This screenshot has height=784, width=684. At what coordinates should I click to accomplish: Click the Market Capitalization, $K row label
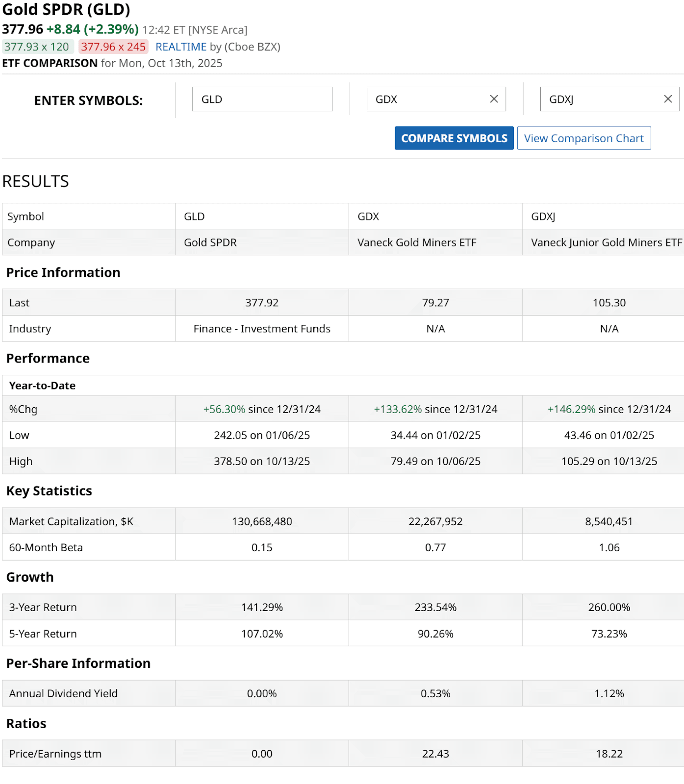coord(71,521)
